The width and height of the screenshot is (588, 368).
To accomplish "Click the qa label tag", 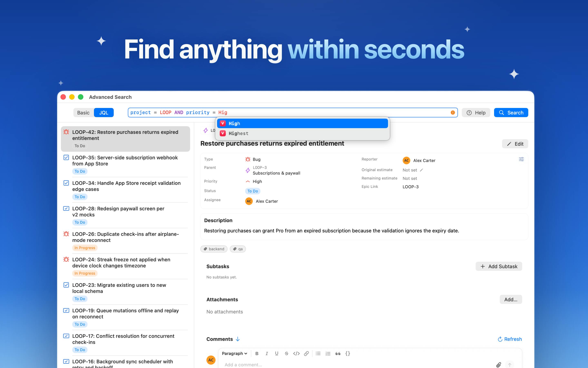I will coord(238,249).
